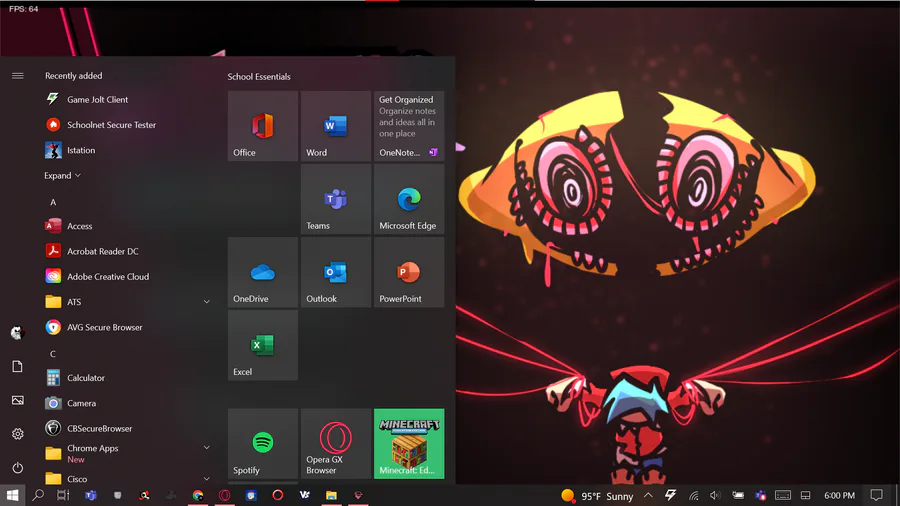The height and width of the screenshot is (506, 900).
Task: Open Settings gear in Start sidebar
Action: coord(18,434)
